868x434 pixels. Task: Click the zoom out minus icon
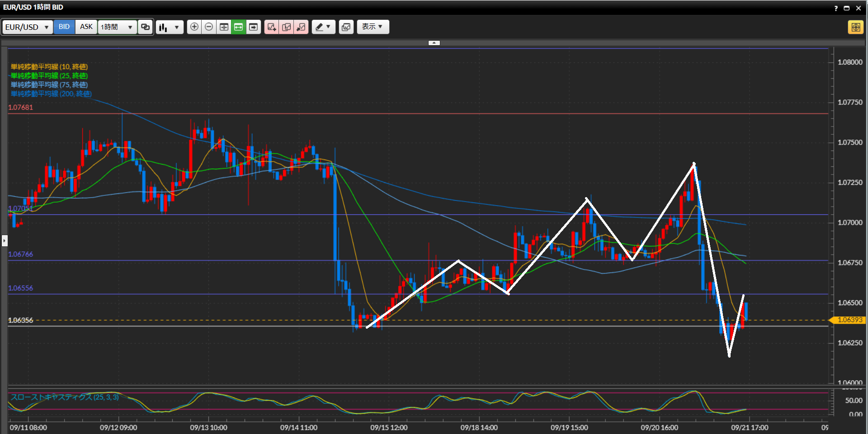click(209, 27)
